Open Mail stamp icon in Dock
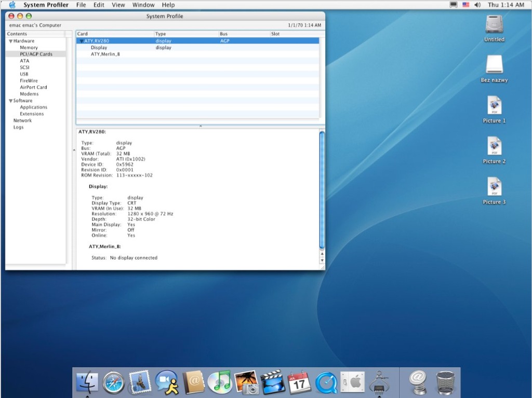 (x=140, y=382)
